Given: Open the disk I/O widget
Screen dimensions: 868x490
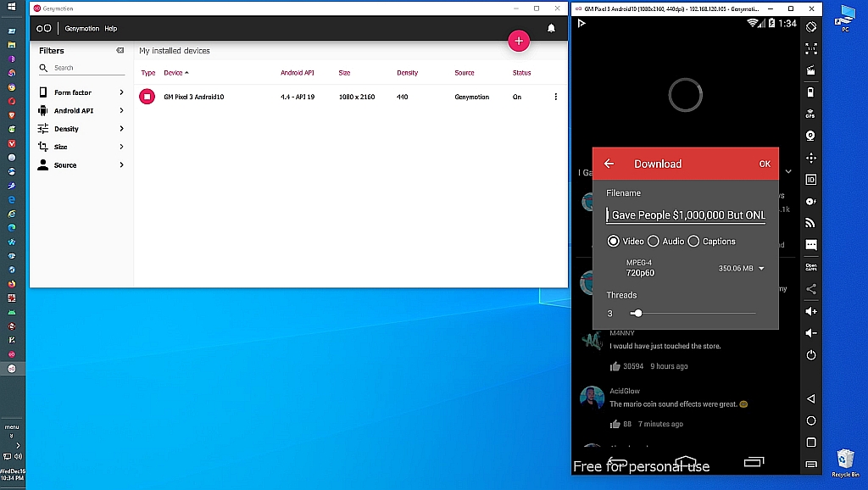Looking at the screenshot, I should click(811, 202).
